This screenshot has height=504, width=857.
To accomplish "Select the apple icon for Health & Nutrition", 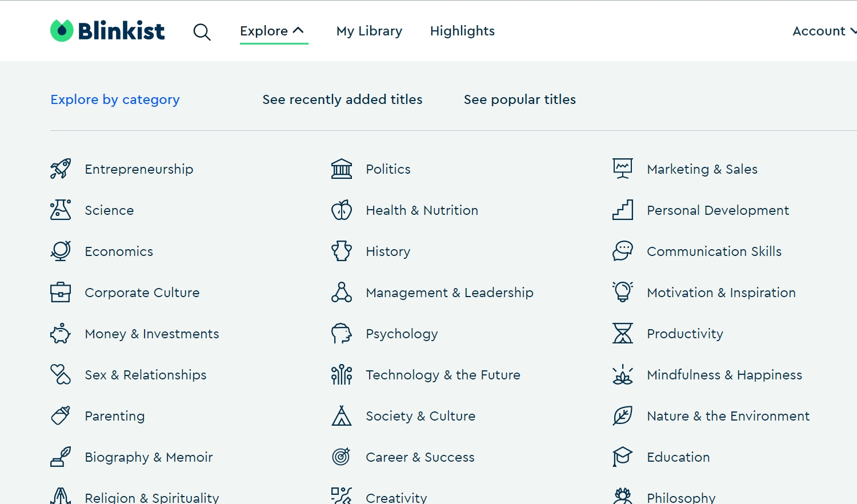I will tap(342, 210).
